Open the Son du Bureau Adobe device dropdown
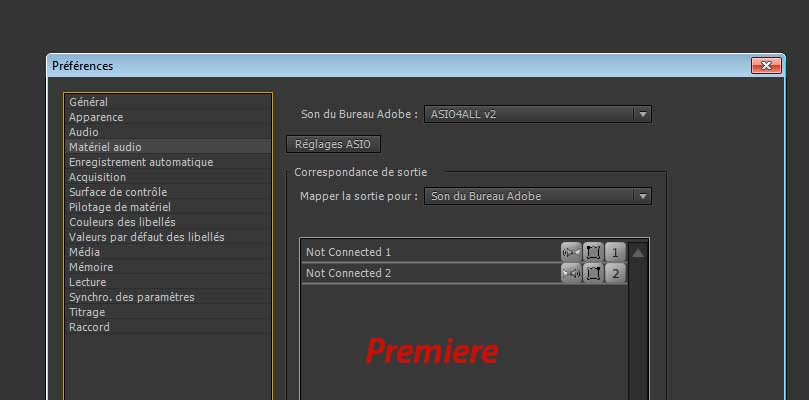Image resolution: width=809 pixels, height=400 pixels. coord(538,114)
